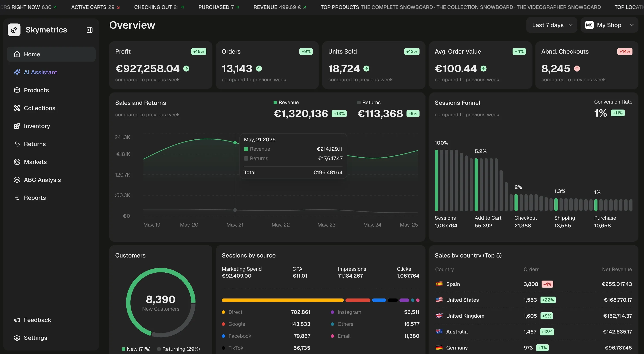Toggle the Returning (29%) customers legend

pos(179,349)
